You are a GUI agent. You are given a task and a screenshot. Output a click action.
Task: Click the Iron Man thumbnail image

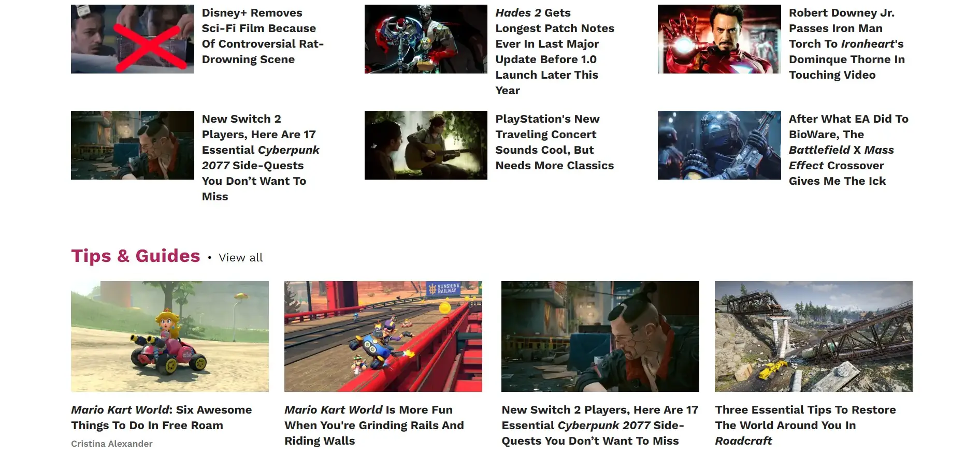(719, 39)
